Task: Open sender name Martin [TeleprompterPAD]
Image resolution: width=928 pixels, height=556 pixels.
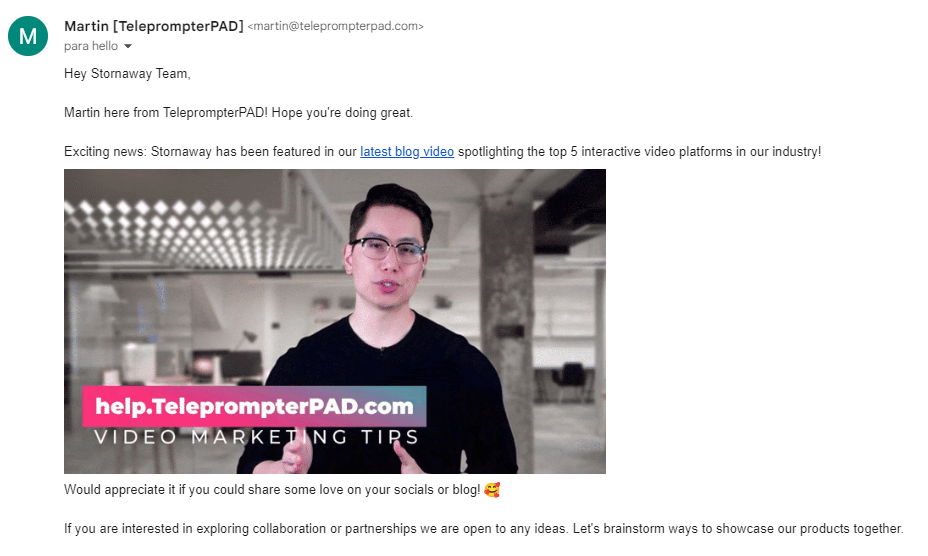Action: coord(154,26)
